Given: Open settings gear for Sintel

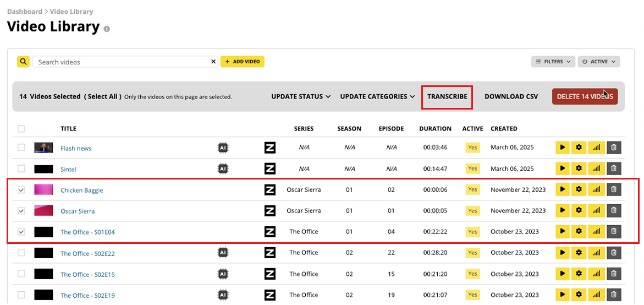Looking at the screenshot, I should (x=579, y=168).
